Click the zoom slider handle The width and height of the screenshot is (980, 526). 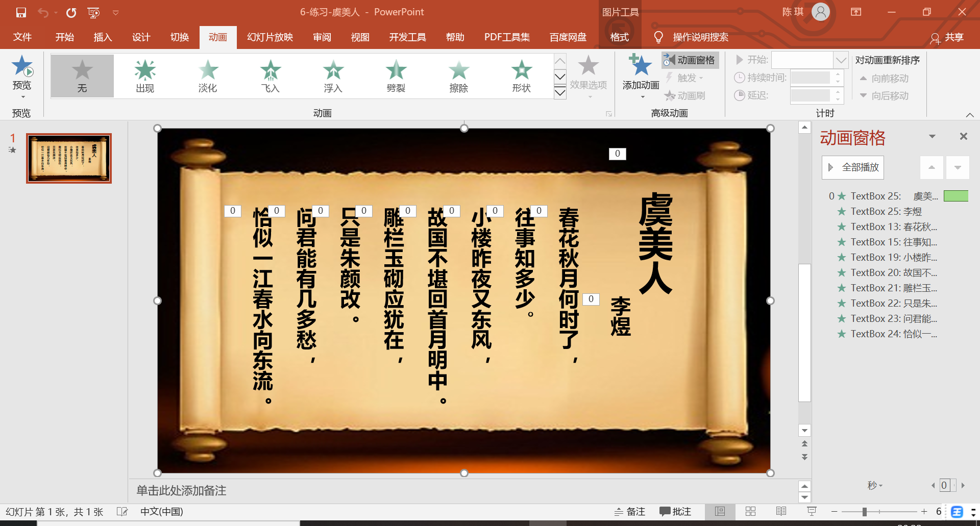pos(865,512)
